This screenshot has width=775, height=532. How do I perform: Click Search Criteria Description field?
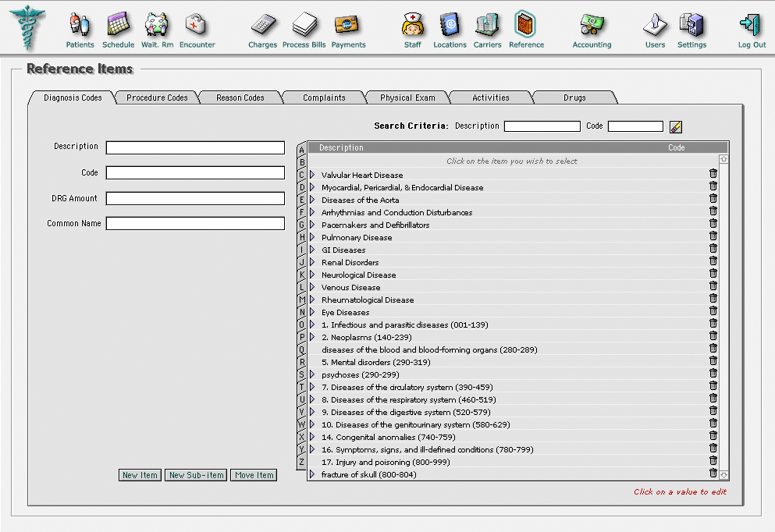[x=542, y=126]
